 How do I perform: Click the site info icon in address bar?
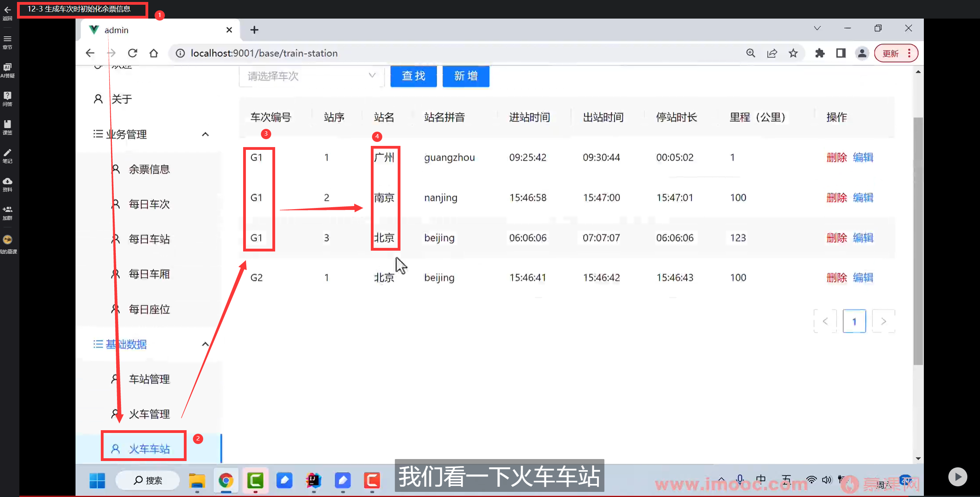pyautogui.click(x=180, y=53)
